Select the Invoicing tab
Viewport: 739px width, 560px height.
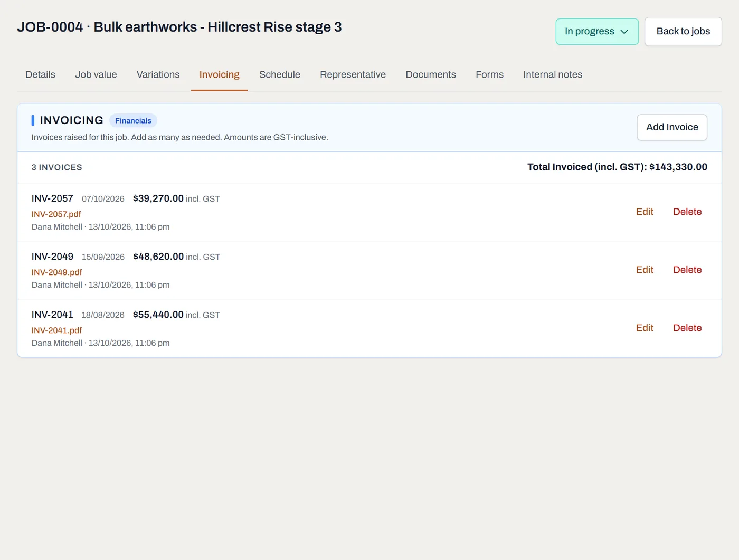pyautogui.click(x=219, y=75)
